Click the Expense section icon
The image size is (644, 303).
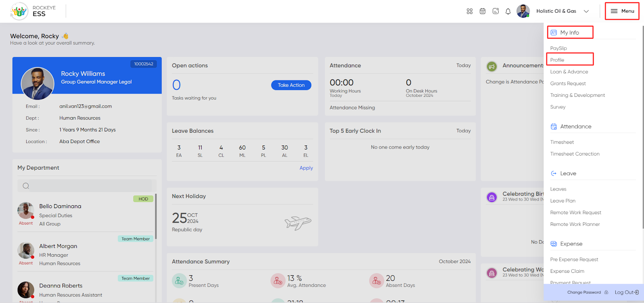pyautogui.click(x=554, y=244)
